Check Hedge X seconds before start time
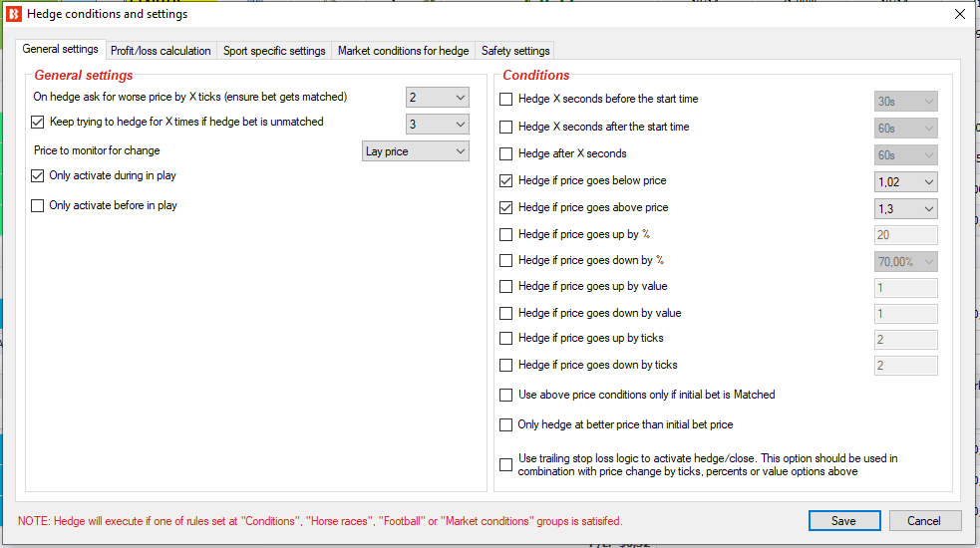Viewport: 980px width, 548px height. (506, 99)
